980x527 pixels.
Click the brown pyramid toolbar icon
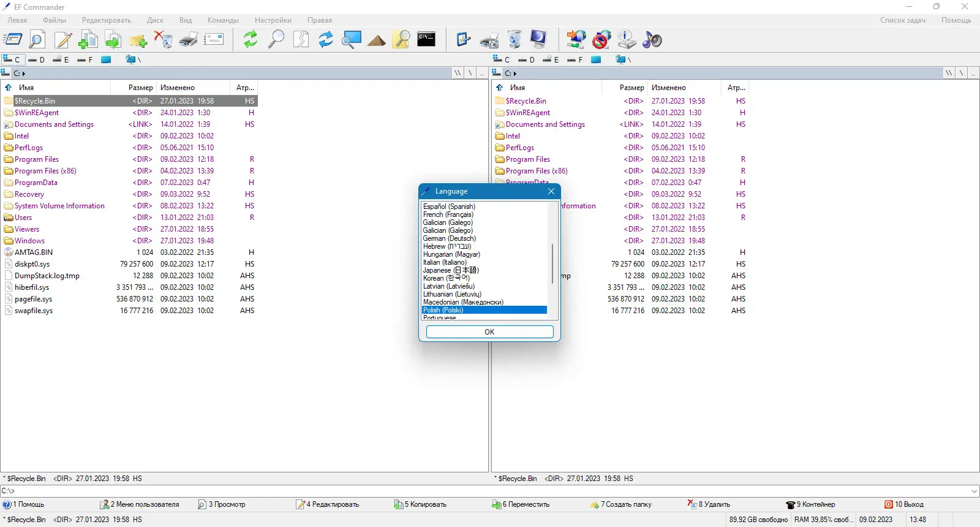coord(376,40)
